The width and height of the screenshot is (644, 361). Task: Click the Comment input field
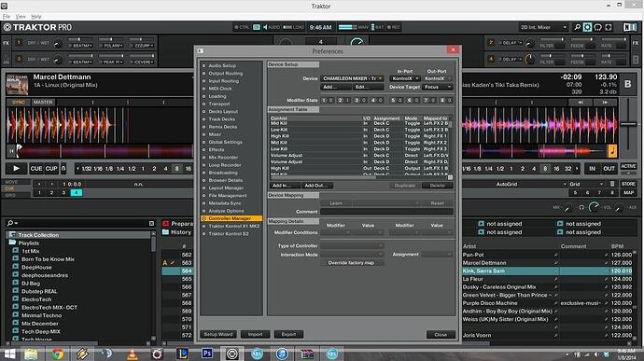[386, 212]
